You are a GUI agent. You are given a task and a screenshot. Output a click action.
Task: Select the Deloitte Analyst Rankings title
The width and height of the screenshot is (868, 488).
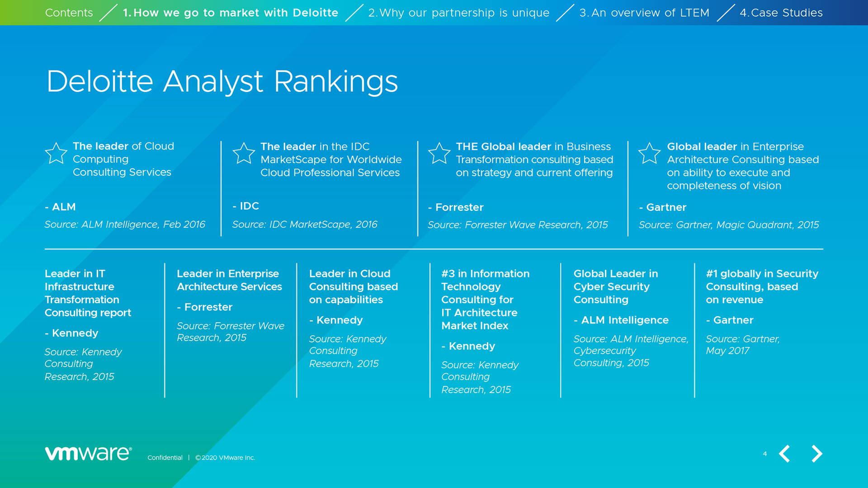pos(222,82)
